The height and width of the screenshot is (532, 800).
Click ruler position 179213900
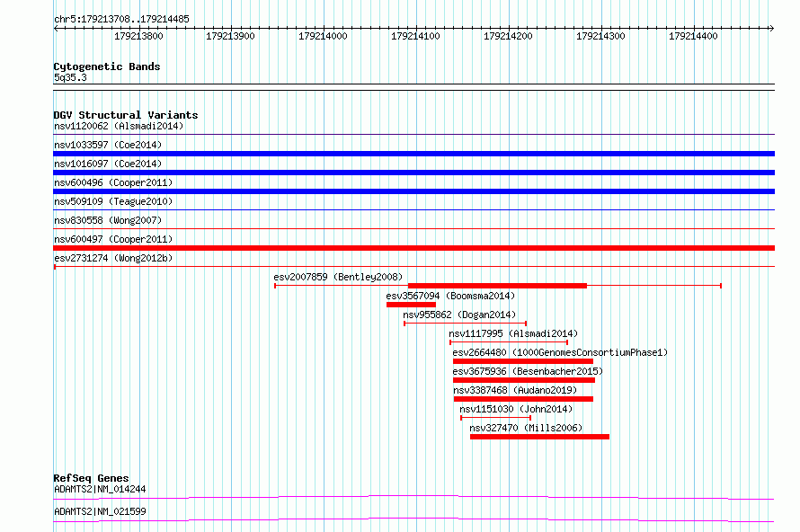(230, 36)
